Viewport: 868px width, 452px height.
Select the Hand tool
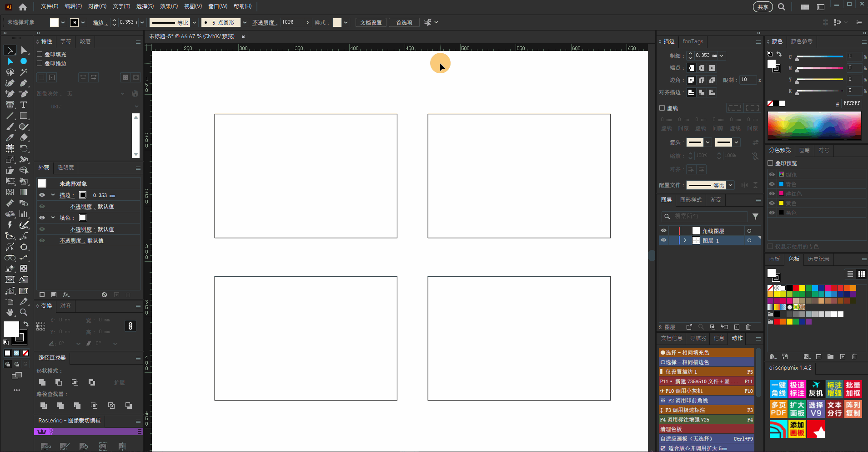click(10, 312)
